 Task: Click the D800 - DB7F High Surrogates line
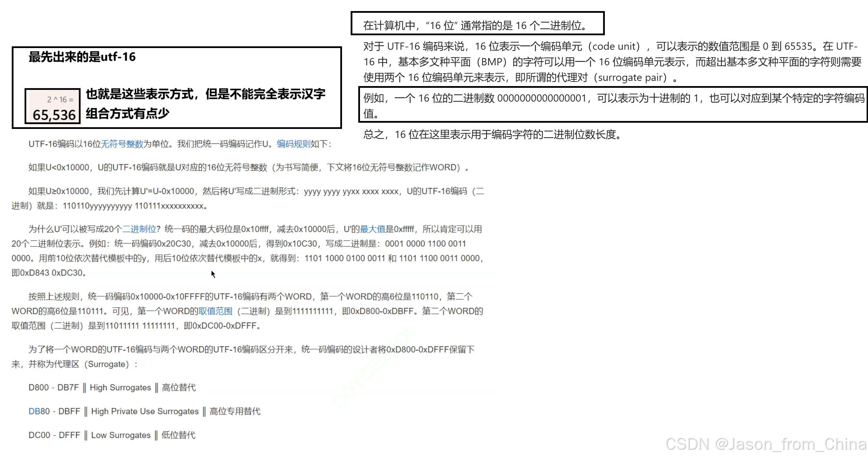pyautogui.click(x=112, y=387)
